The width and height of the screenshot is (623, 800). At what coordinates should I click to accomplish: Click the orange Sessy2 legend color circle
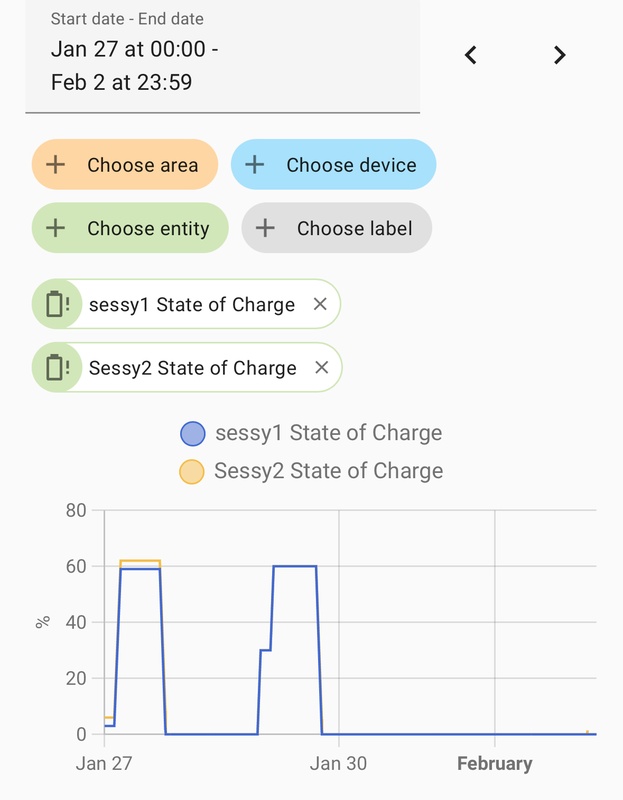(x=192, y=471)
